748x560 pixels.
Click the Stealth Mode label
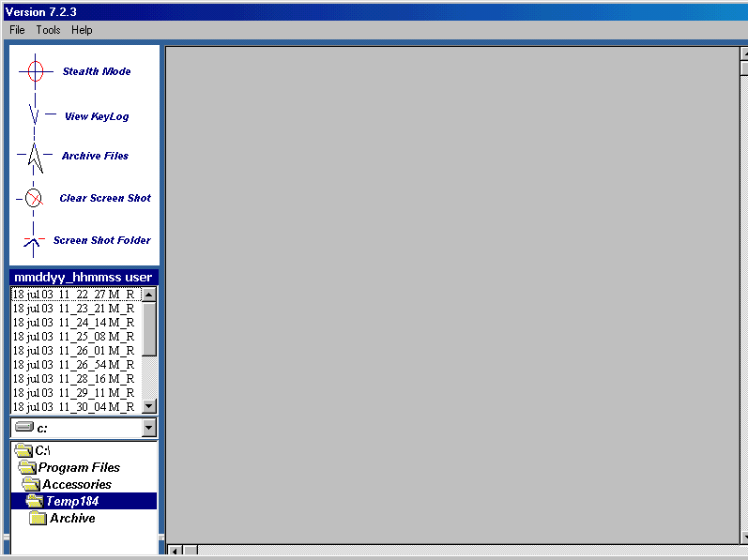click(97, 71)
